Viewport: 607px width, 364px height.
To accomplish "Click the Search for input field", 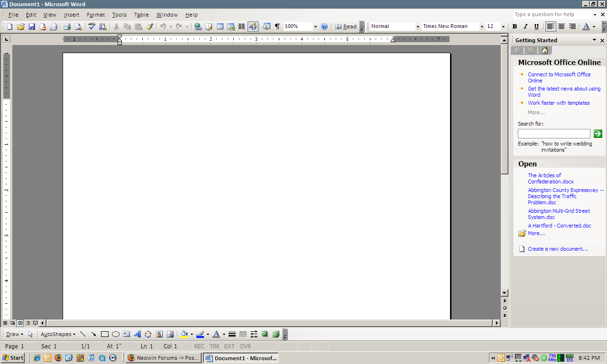I will [x=554, y=133].
